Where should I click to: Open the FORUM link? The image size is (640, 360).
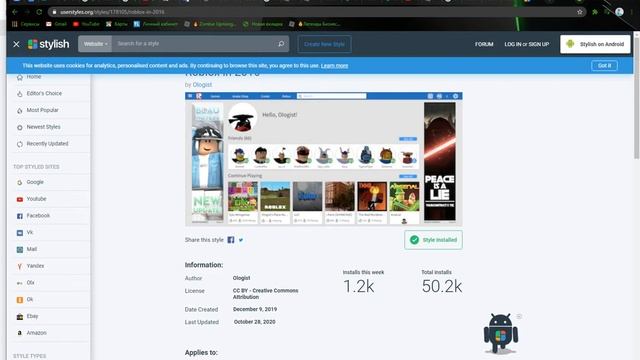(x=484, y=44)
